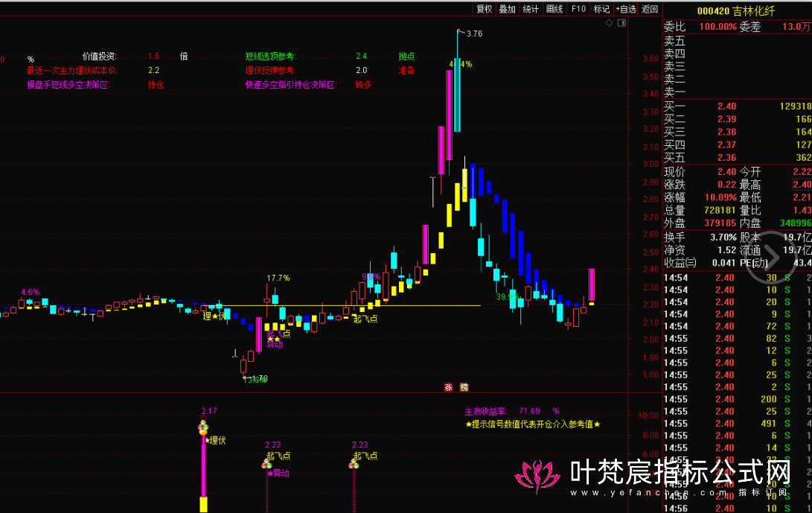Click the 标记 mark button
The image size is (812, 513).
point(602,9)
